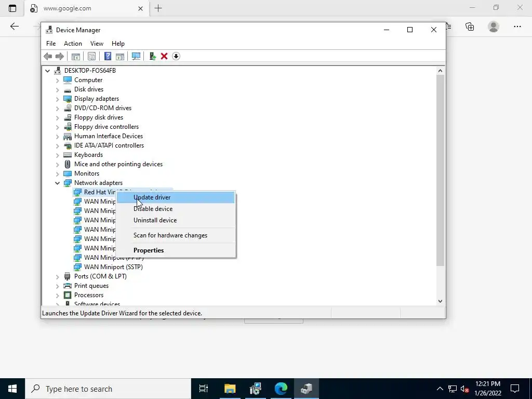Choose Properties in the context menu
Screen dimensions: 532x399
176,250
